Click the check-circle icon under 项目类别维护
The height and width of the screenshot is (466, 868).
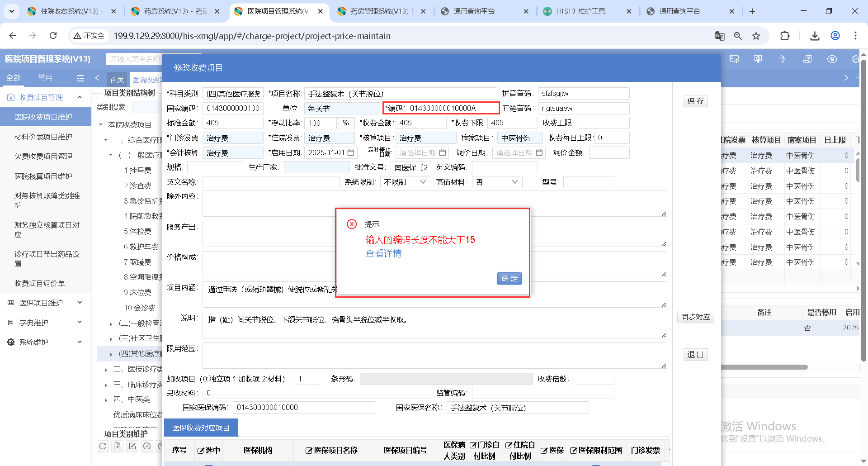tap(147, 446)
